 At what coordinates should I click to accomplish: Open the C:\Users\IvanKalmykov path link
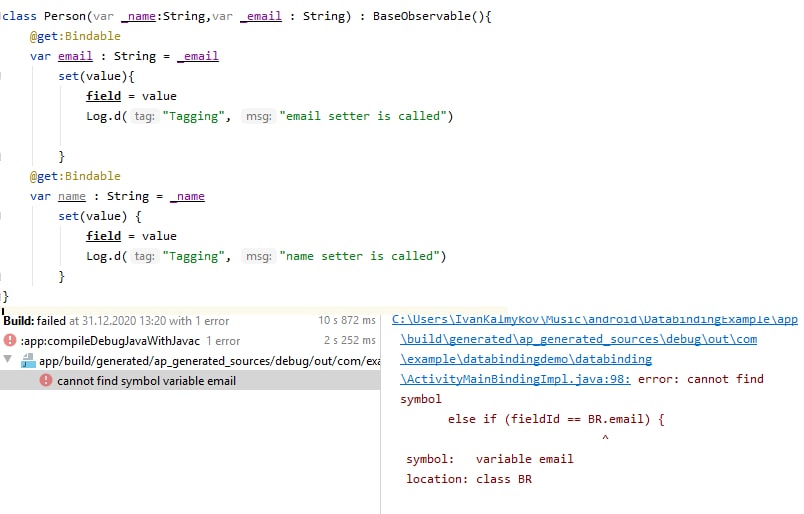595,319
